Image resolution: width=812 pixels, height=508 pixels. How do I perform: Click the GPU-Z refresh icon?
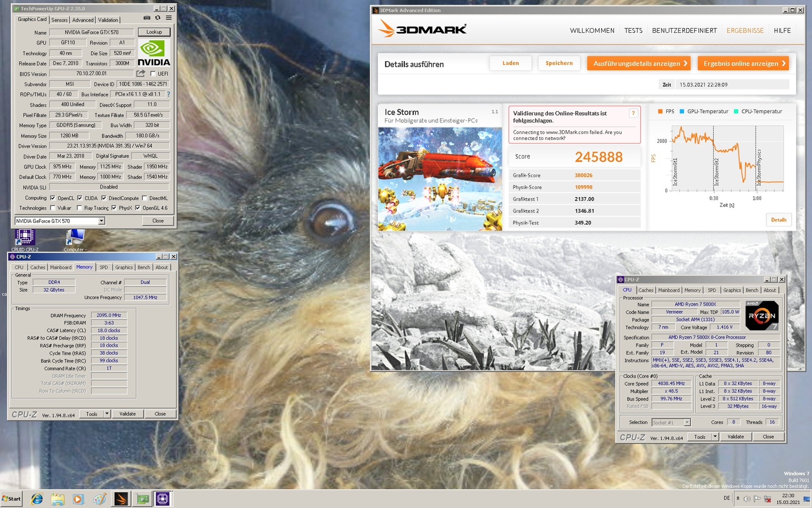click(157, 18)
